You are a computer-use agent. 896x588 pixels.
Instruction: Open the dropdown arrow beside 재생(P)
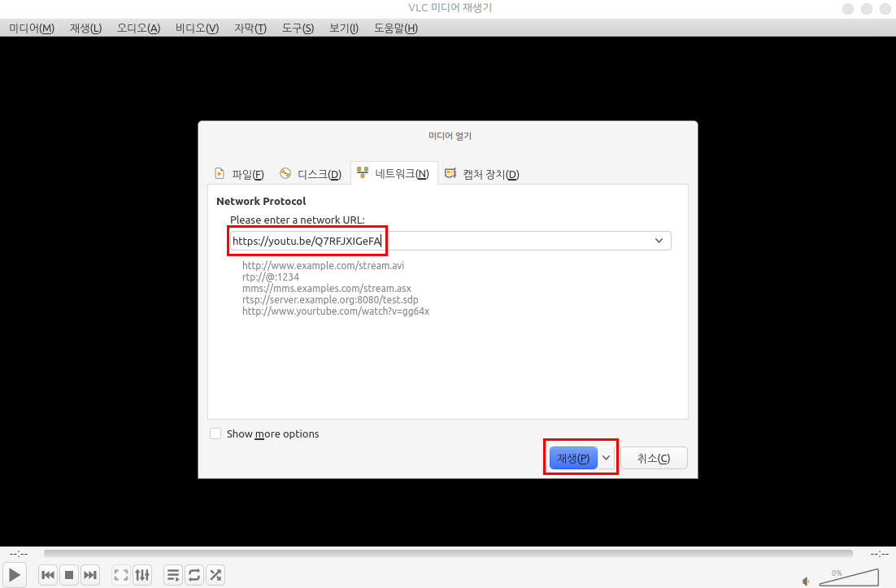607,458
